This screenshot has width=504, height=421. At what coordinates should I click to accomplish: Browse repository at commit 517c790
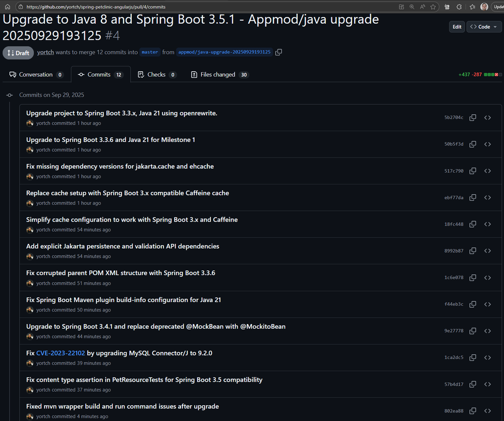click(x=488, y=171)
